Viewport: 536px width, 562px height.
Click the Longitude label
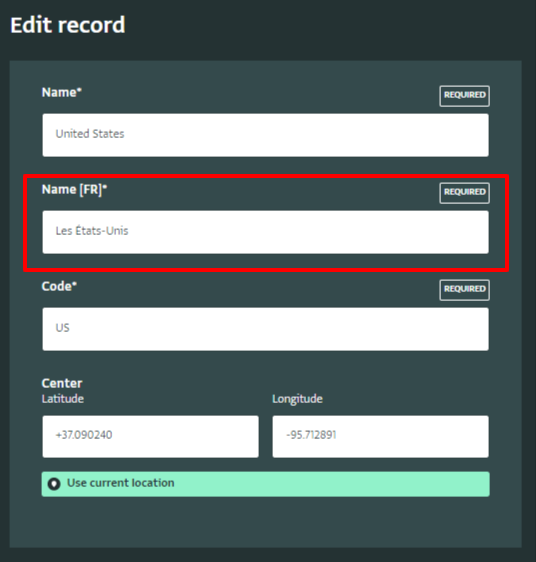pyautogui.click(x=297, y=399)
